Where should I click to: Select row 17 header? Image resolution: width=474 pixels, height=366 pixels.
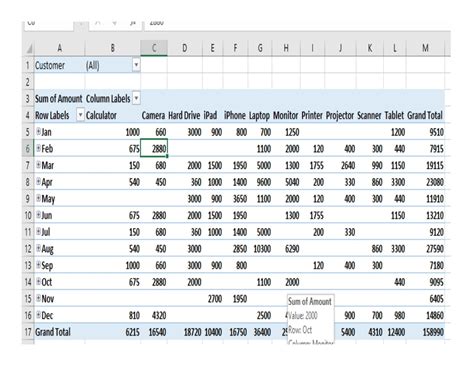[x=28, y=332]
